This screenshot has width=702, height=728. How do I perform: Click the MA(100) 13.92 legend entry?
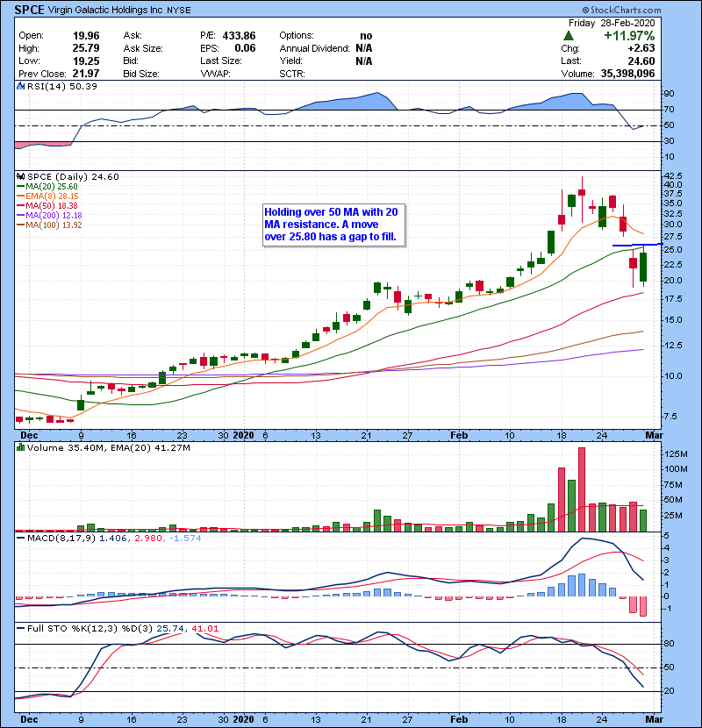click(49, 225)
